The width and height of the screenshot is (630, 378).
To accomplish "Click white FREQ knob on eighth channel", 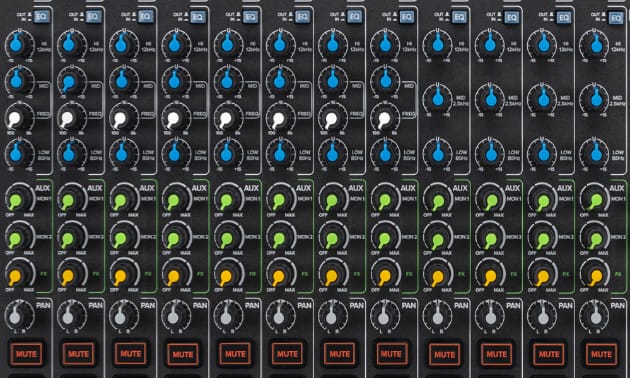I will 385,118.
